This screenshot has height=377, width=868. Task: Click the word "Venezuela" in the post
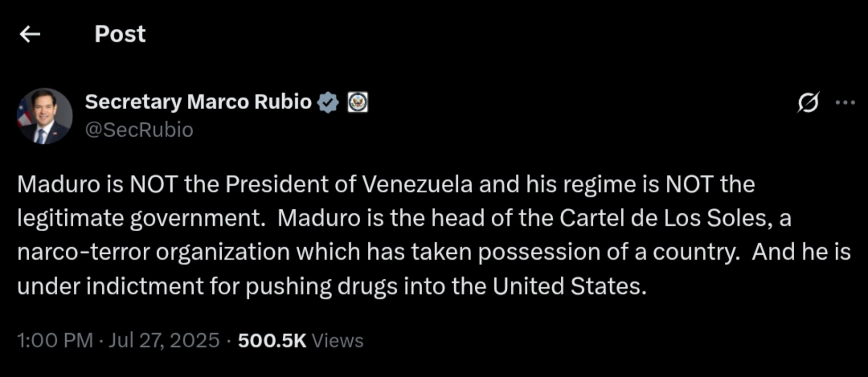[x=417, y=184]
